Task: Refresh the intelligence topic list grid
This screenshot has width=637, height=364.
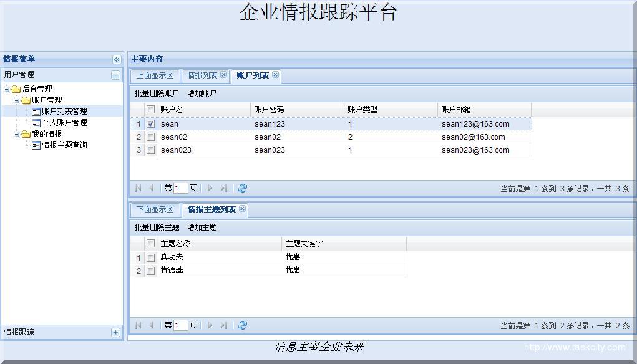Action: 243,325
